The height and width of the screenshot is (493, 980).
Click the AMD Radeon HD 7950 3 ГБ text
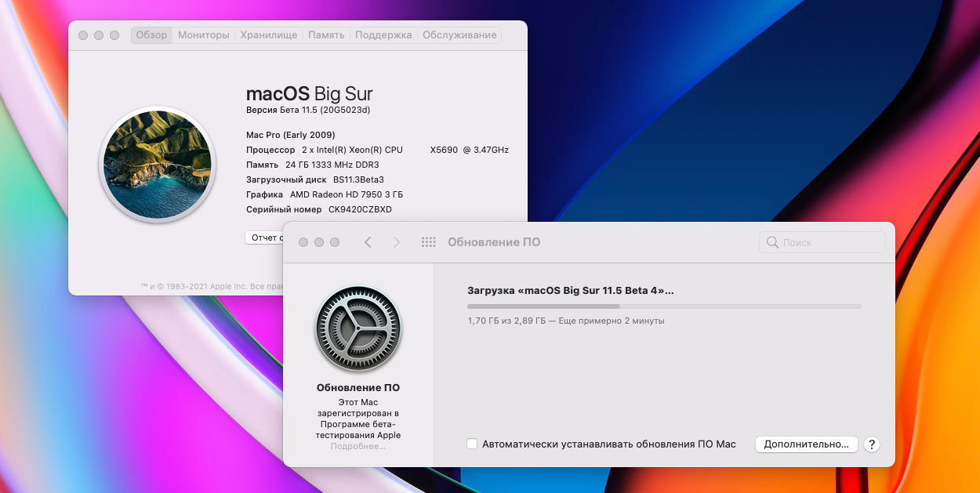pyautogui.click(x=347, y=194)
